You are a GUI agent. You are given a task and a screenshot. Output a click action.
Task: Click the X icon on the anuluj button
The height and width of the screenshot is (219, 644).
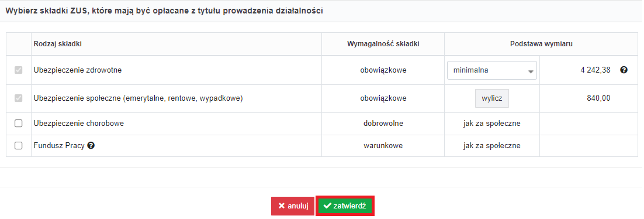point(282,206)
